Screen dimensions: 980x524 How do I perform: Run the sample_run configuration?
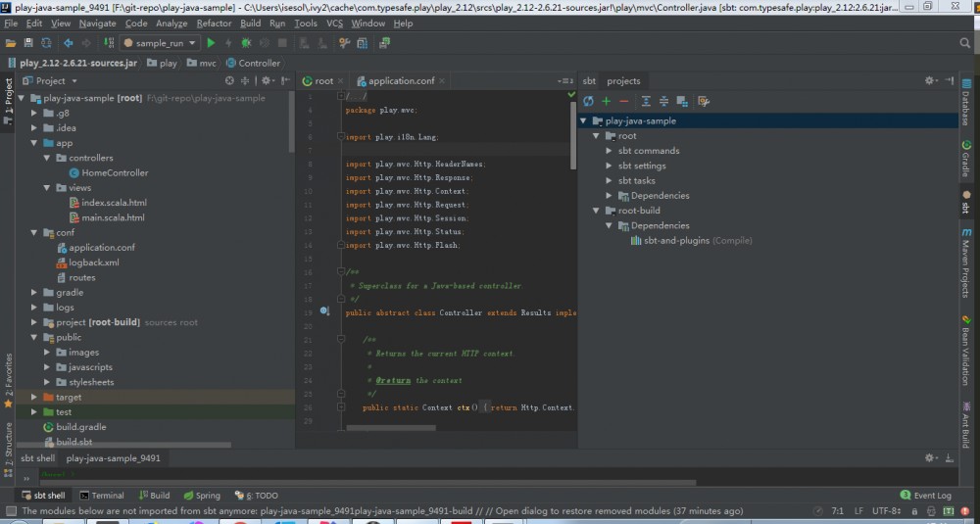pos(211,43)
